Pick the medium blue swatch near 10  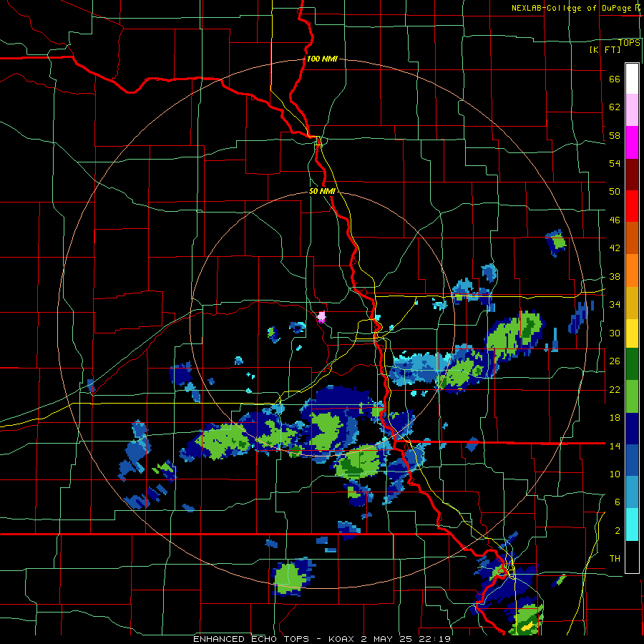[632, 460]
